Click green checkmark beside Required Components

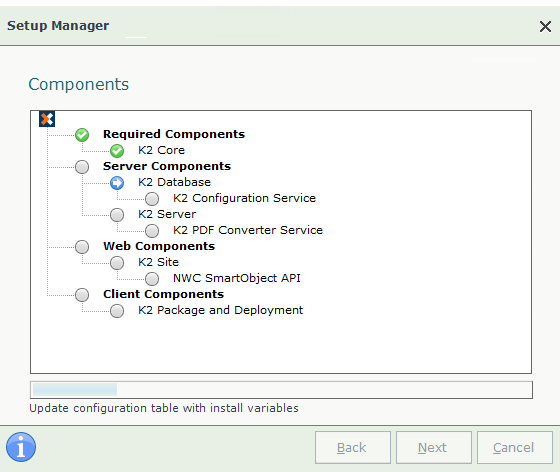[82, 135]
